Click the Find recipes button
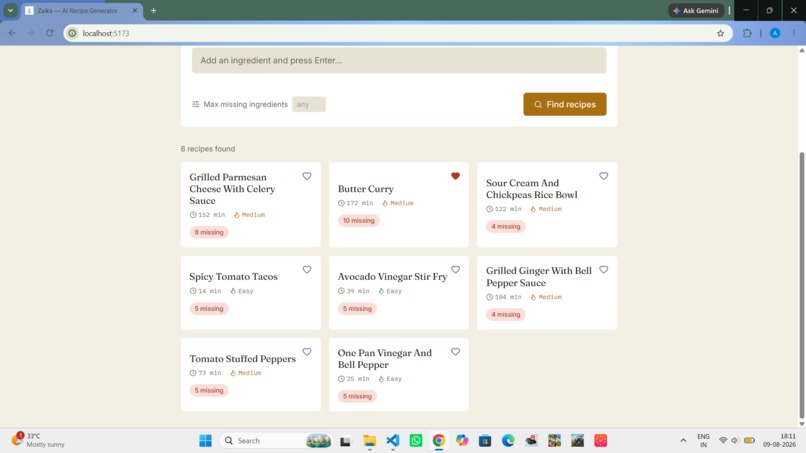The height and width of the screenshot is (453, 806). click(x=565, y=104)
